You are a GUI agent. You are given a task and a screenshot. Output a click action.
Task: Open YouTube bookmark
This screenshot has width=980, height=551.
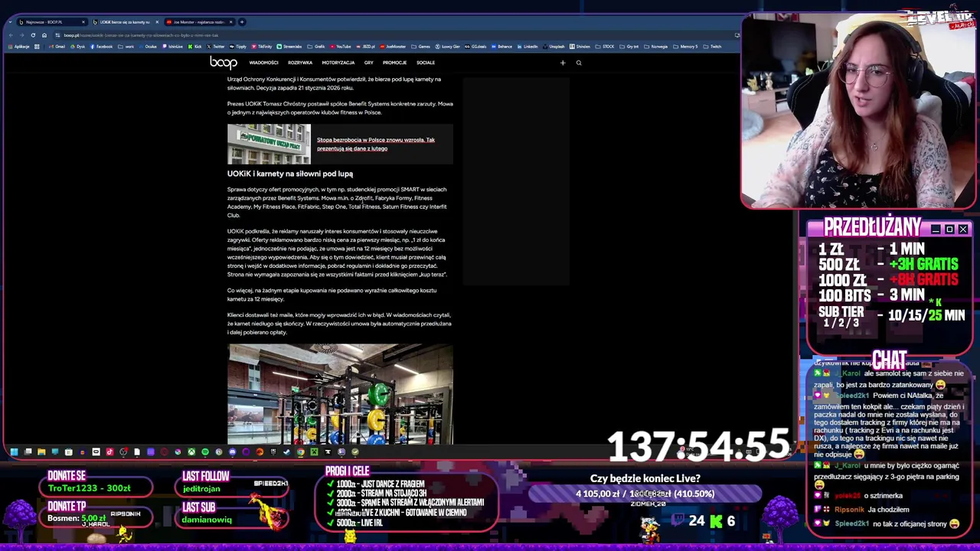click(x=341, y=47)
